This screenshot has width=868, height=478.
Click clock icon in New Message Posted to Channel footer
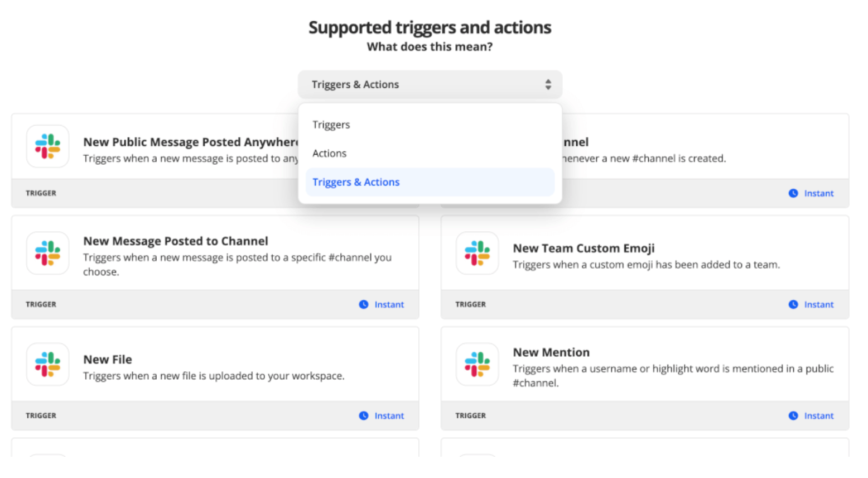364,304
